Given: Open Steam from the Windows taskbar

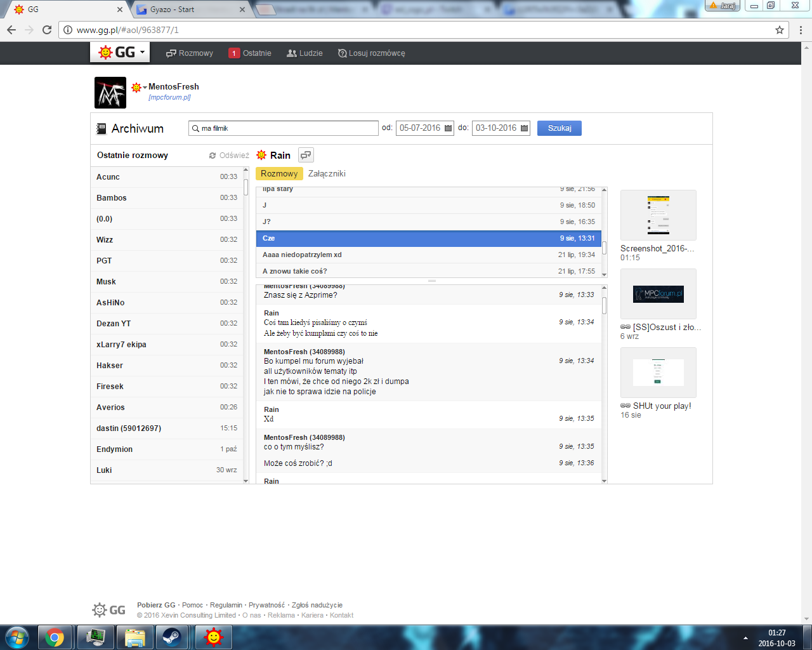Looking at the screenshot, I should 172,637.
